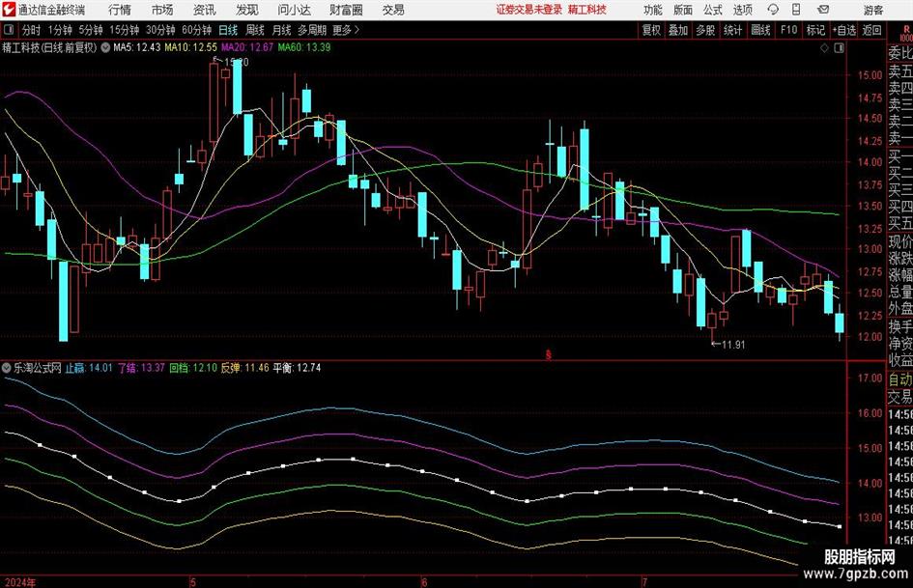Click the 精工科技 stock name in title bar

587,10
